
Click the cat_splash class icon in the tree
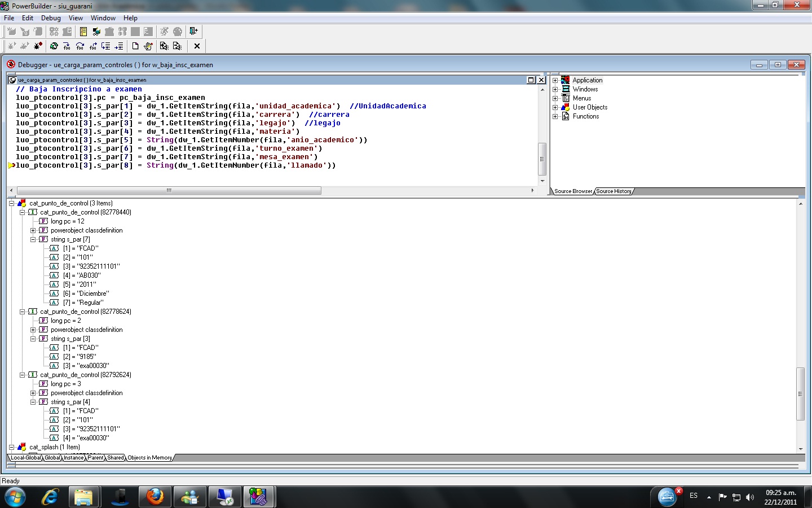(x=22, y=447)
